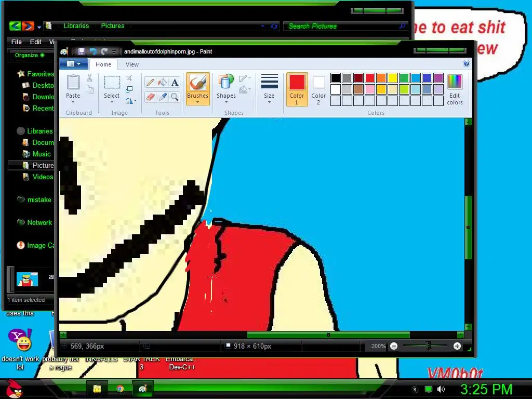
Task: Click Organize in the Explorer toolbar
Action: (x=29, y=55)
